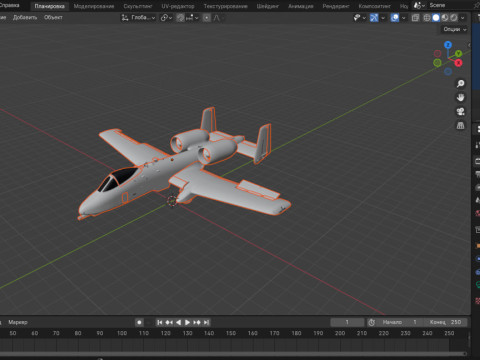Click the X axis on navigation gizmo

pyautogui.click(x=459, y=63)
